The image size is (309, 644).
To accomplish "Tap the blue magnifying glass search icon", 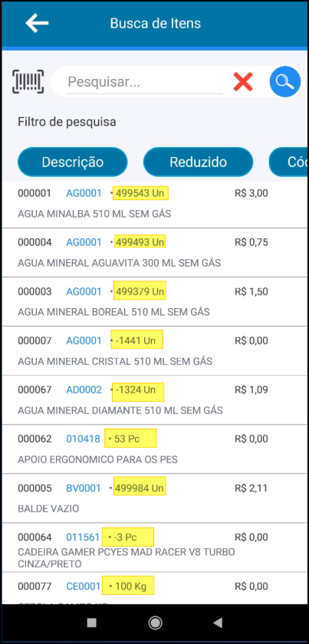I will tap(284, 81).
